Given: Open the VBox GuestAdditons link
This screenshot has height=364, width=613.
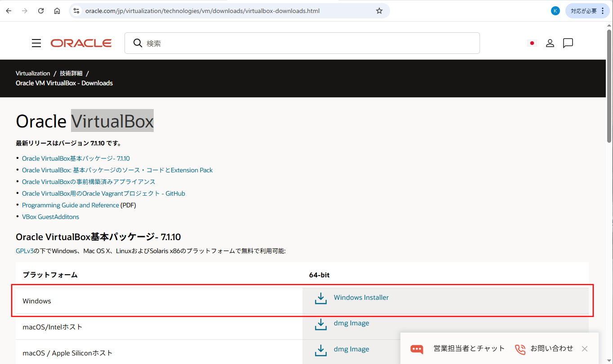Looking at the screenshot, I should click(50, 217).
